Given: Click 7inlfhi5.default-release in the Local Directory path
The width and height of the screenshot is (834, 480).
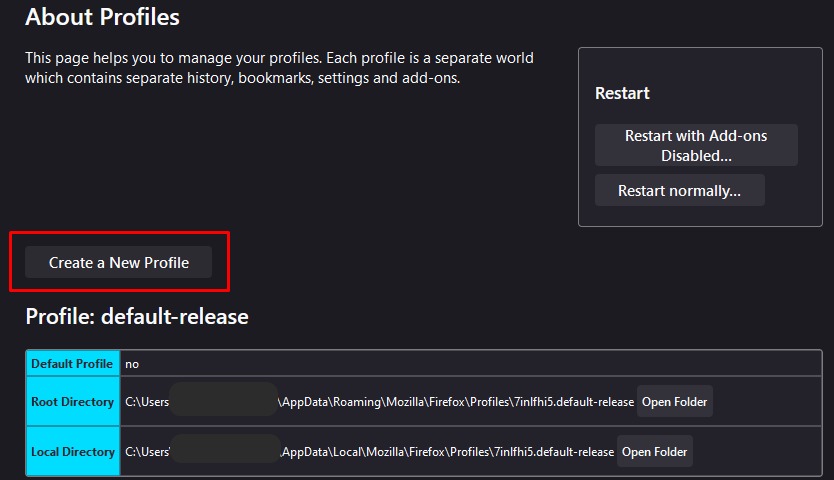Looking at the screenshot, I should 556,452.
